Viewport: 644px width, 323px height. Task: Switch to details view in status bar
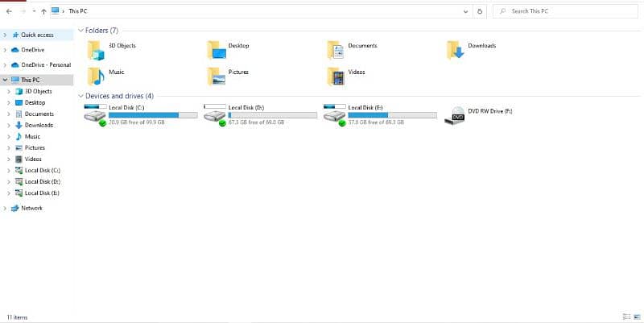click(626, 317)
